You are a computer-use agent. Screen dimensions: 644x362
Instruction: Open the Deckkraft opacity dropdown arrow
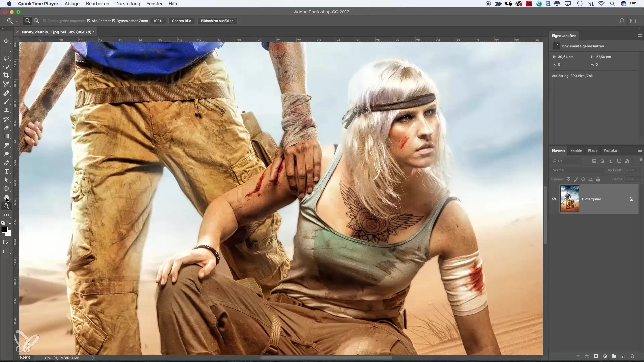(x=640, y=170)
